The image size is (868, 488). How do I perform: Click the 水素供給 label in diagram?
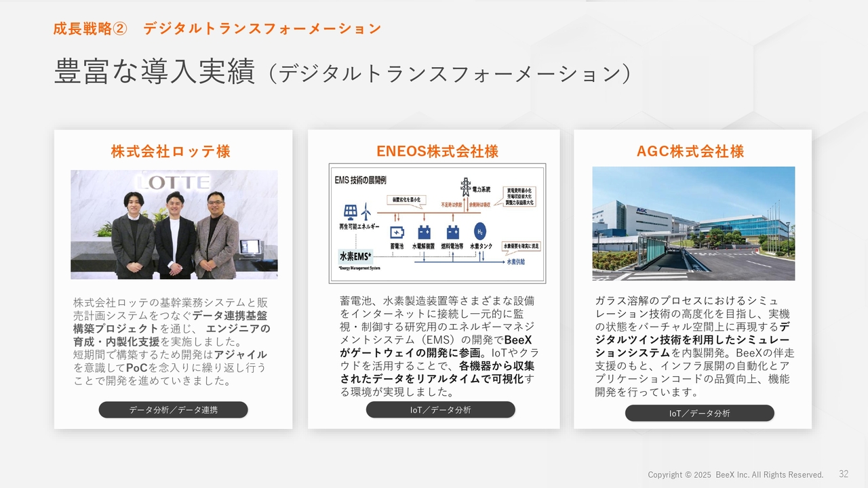pos(516,261)
